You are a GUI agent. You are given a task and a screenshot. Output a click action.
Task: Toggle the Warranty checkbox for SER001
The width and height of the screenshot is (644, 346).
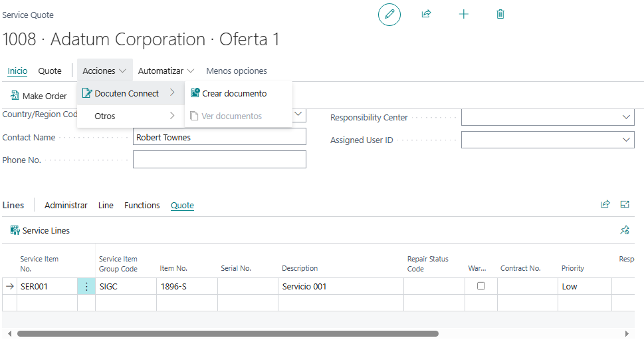[x=481, y=286]
